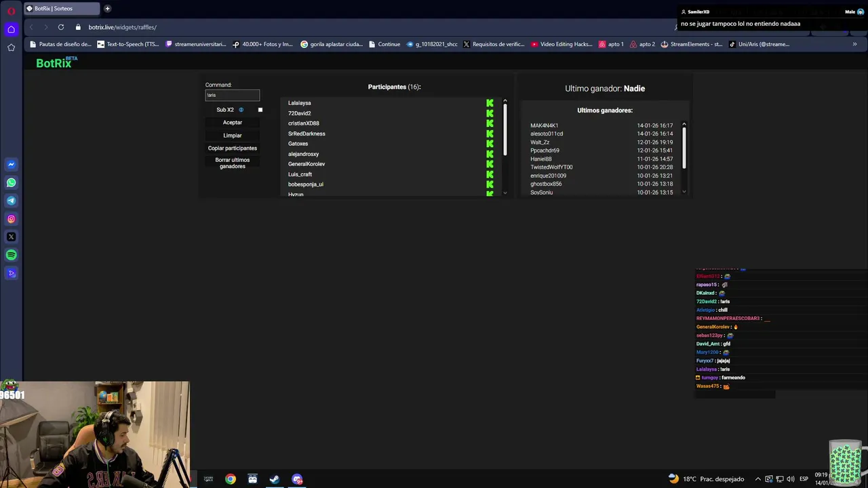Open the Pautas de diseño bookmark
The width and height of the screenshot is (868, 488).
(60, 44)
